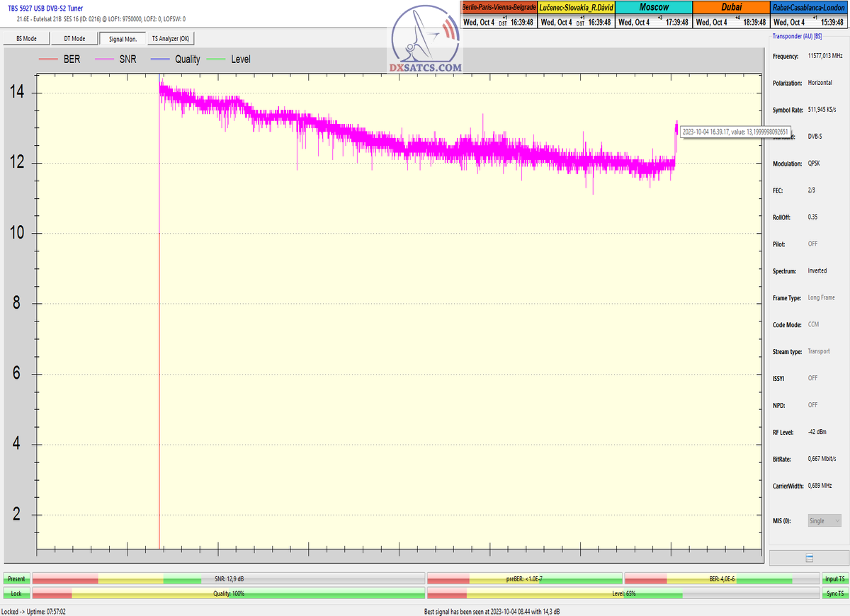Switch to the BS Mode tab
850x616 pixels.
coord(25,39)
